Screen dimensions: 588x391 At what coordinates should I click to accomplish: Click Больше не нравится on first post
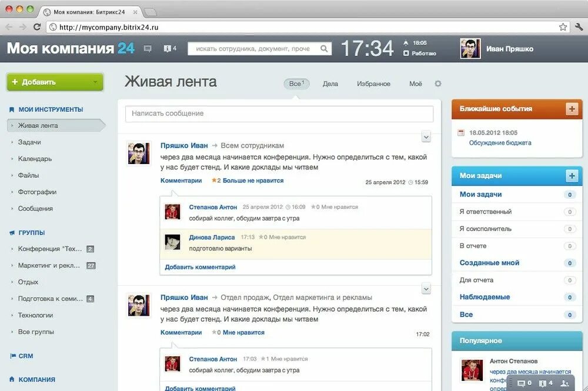click(x=253, y=181)
